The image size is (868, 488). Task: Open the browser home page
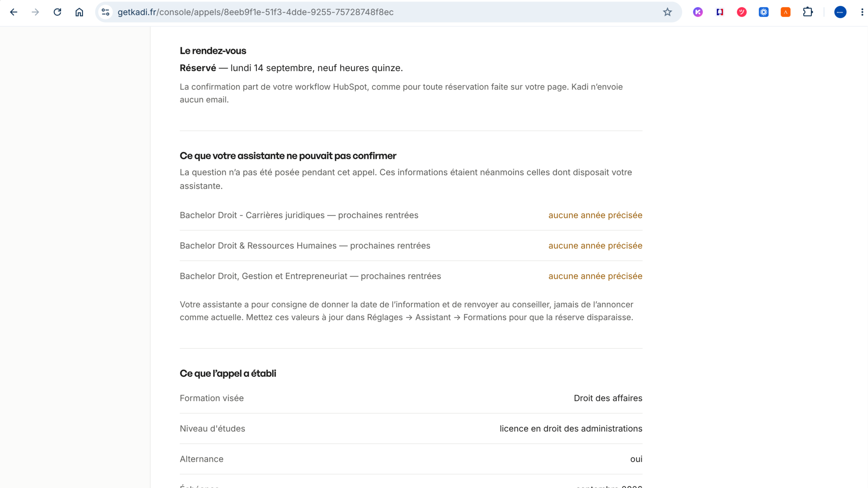point(79,12)
